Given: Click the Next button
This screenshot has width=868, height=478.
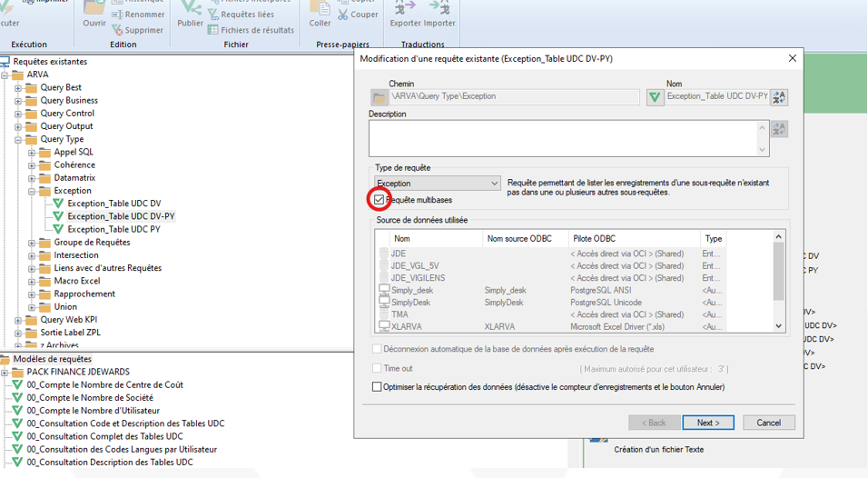Looking at the screenshot, I should coord(708,423).
